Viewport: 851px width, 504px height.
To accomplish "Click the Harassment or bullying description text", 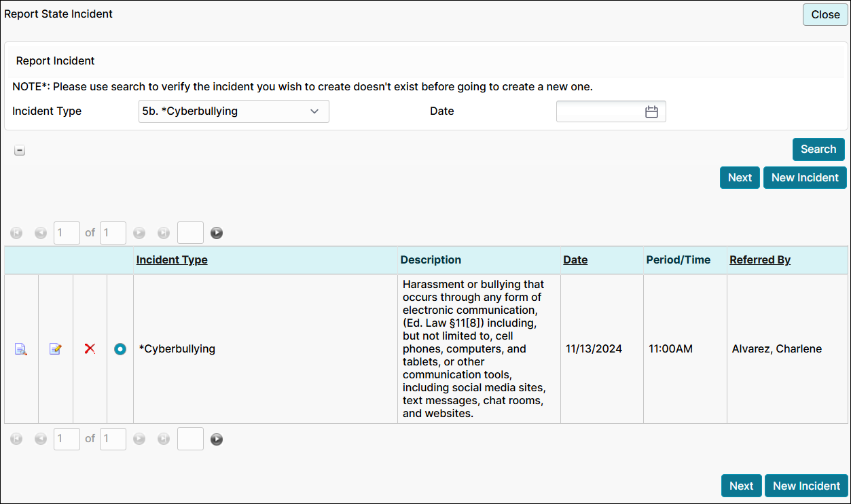I will click(x=475, y=348).
